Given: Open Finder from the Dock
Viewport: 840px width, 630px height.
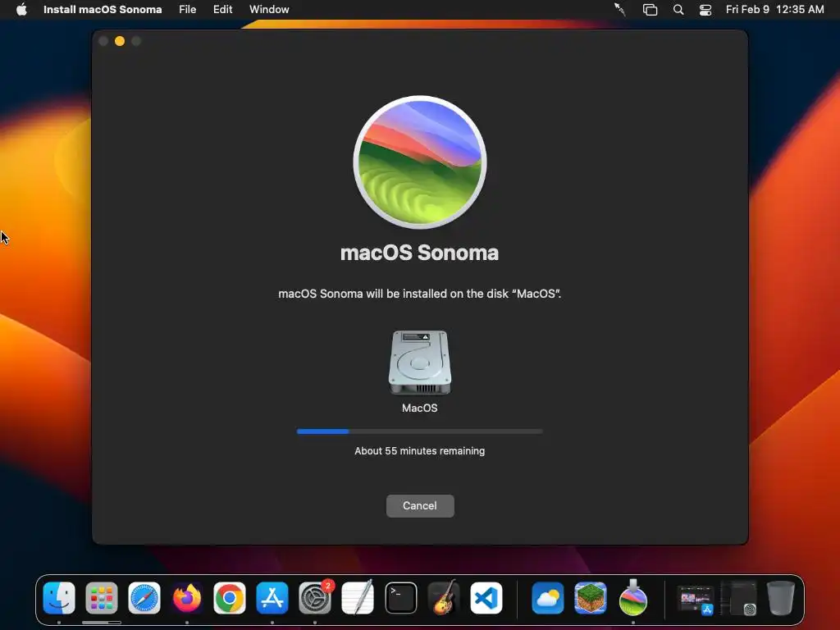Looking at the screenshot, I should (x=59, y=598).
